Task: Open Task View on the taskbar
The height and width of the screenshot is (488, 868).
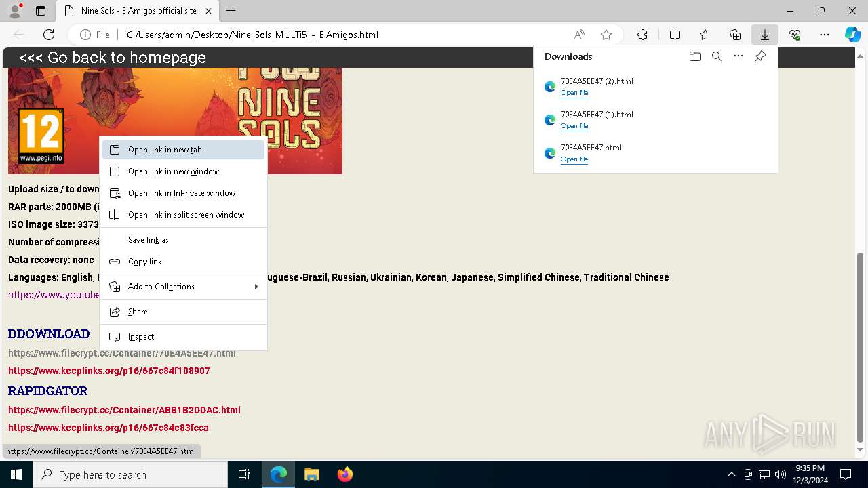Action: (x=244, y=474)
